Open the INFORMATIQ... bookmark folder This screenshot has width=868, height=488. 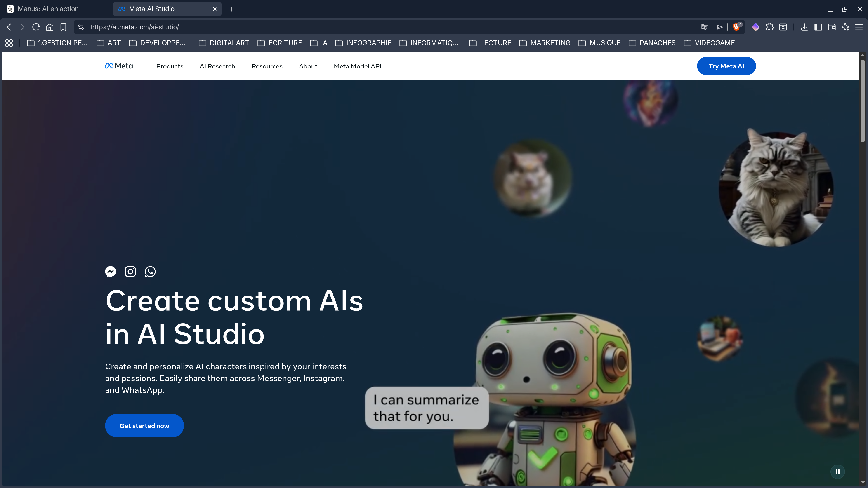coord(429,43)
